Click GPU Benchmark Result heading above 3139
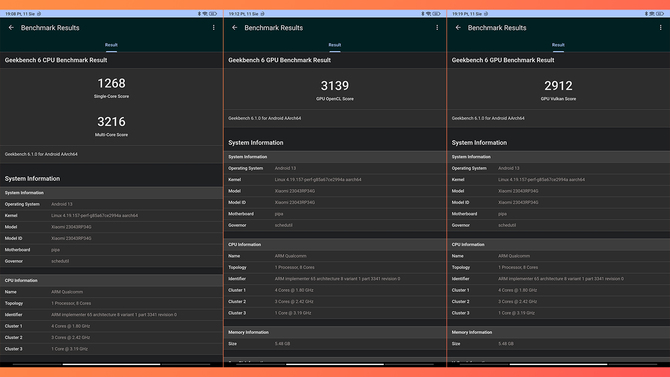The width and height of the screenshot is (670, 377). [279, 60]
